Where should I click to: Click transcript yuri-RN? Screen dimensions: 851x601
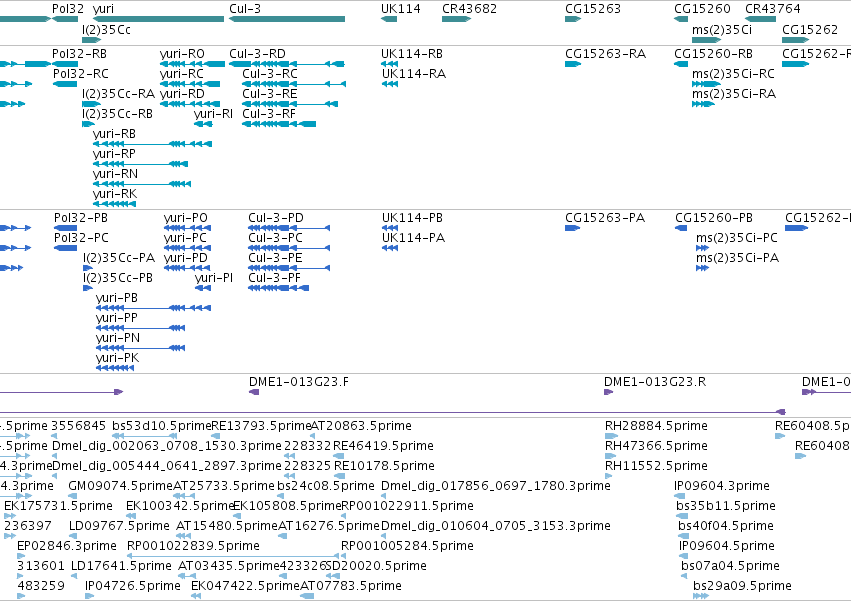(x=115, y=174)
